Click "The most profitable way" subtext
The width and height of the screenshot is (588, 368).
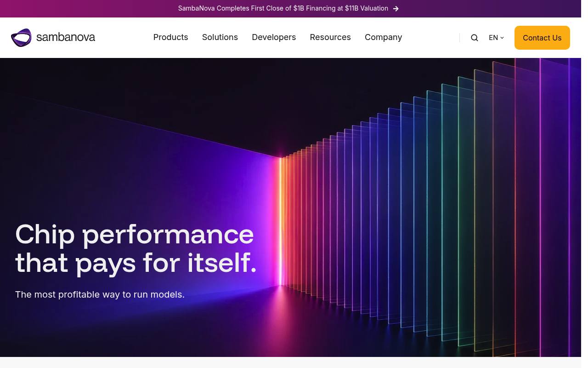pos(100,294)
